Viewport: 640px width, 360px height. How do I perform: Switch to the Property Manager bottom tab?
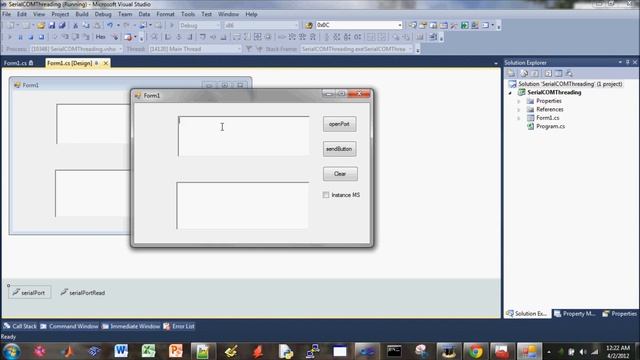[575, 313]
